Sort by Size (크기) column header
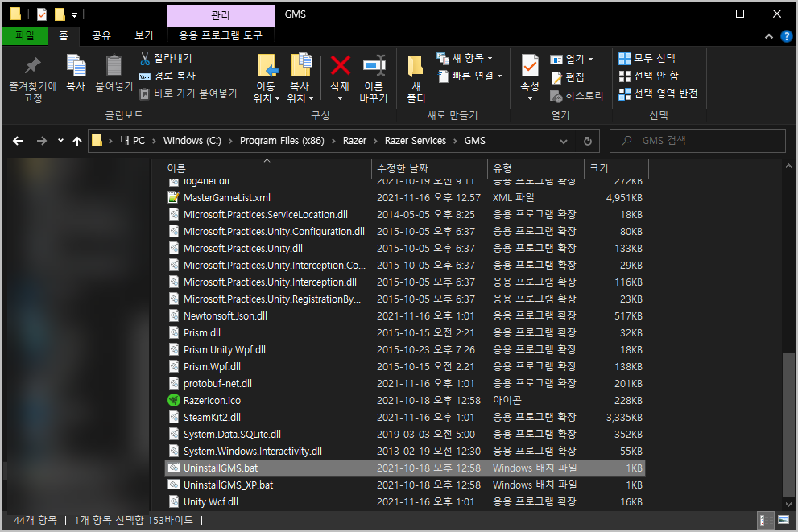This screenshot has height=532, width=798. [616, 168]
